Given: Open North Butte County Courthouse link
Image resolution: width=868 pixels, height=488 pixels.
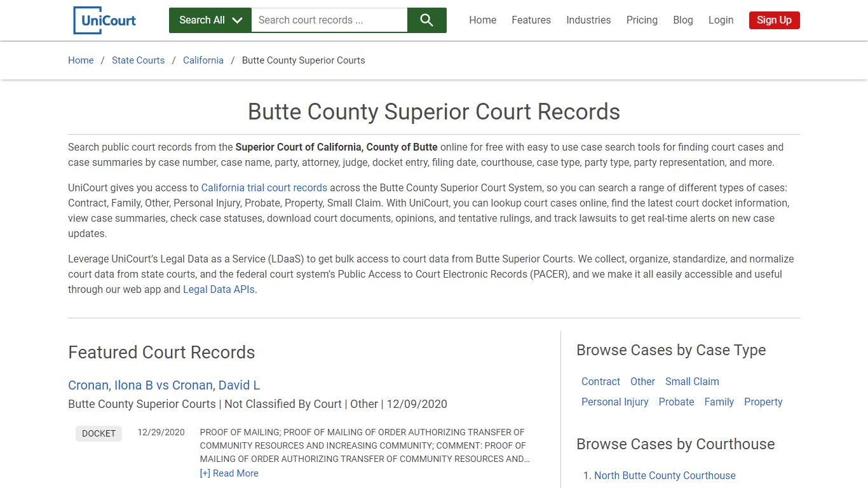Looking at the screenshot, I should click(x=665, y=476).
